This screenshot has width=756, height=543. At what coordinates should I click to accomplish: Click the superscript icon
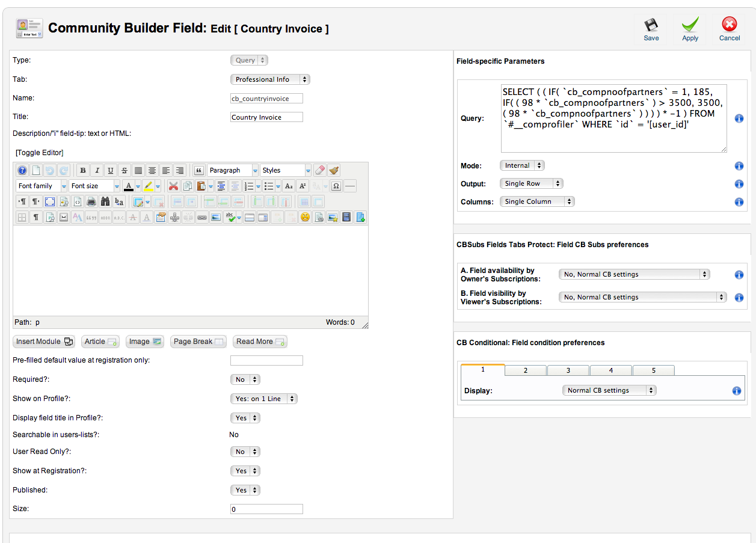point(303,186)
